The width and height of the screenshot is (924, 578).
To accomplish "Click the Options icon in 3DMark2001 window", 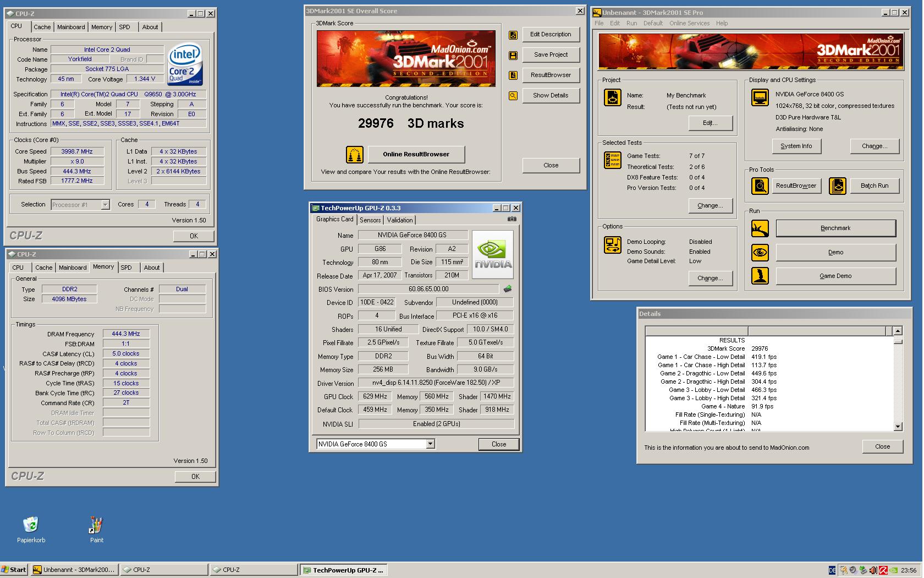I will (613, 245).
